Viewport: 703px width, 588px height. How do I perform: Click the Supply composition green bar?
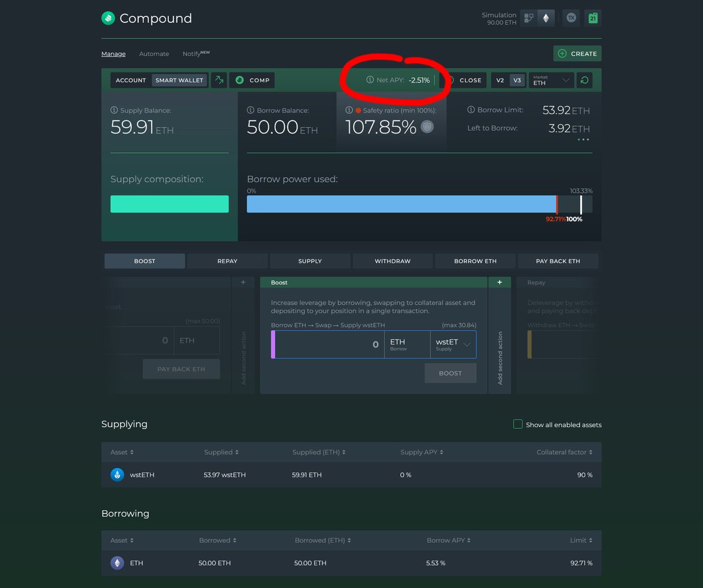[x=169, y=204]
